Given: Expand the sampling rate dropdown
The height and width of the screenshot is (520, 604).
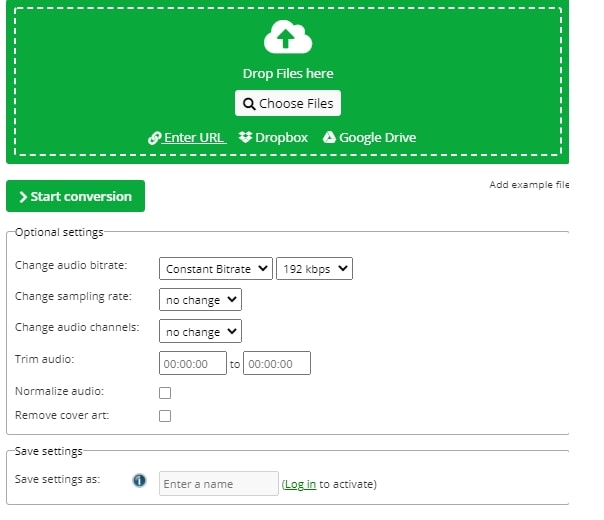Looking at the screenshot, I should pyautogui.click(x=200, y=299).
